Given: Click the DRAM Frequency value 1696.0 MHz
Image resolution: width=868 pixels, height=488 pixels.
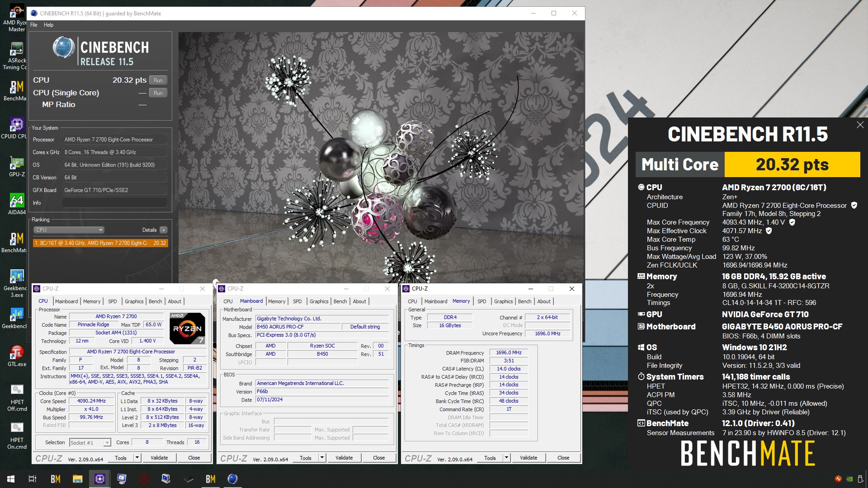Looking at the screenshot, I should (509, 353).
